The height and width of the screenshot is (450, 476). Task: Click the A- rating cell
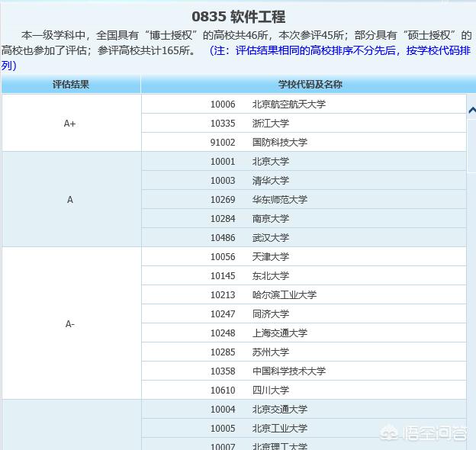[70, 324]
